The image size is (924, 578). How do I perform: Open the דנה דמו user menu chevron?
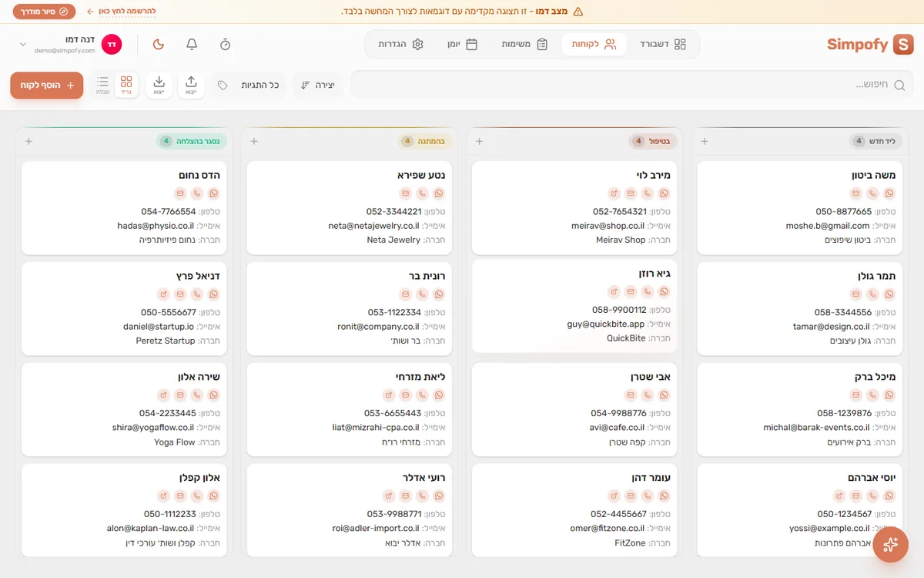tap(23, 45)
